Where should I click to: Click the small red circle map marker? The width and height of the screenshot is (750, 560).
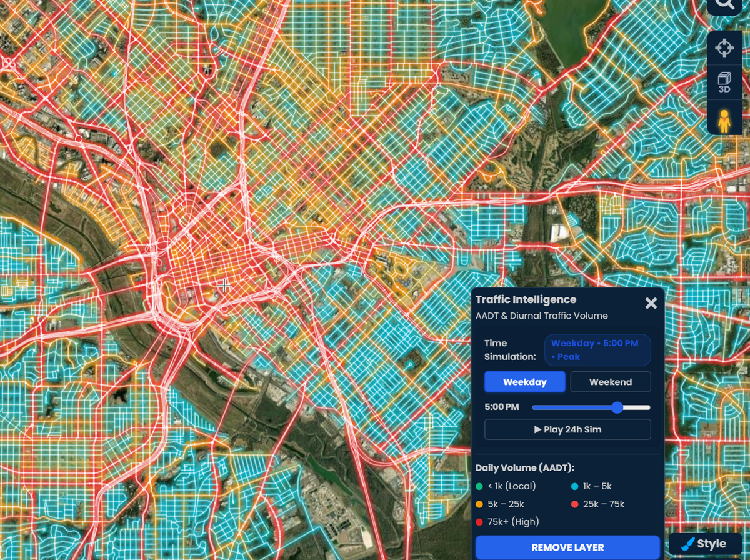tap(78, 138)
